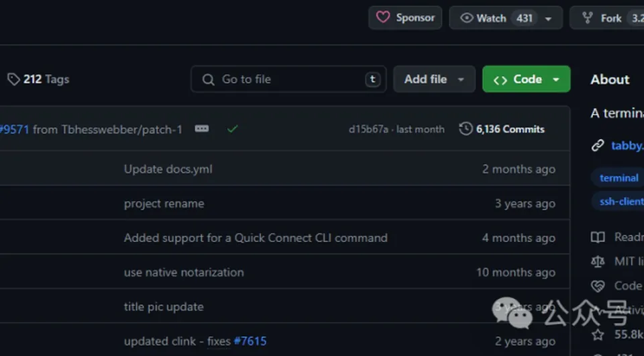Open 'updated clink - fixes' commit message
Image resolution: width=644 pixels, height=356 pixels.
(177, 341)
